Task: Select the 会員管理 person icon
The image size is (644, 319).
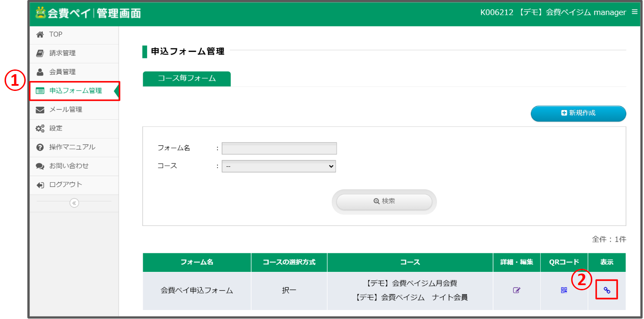Action: (x=40, y=72)
